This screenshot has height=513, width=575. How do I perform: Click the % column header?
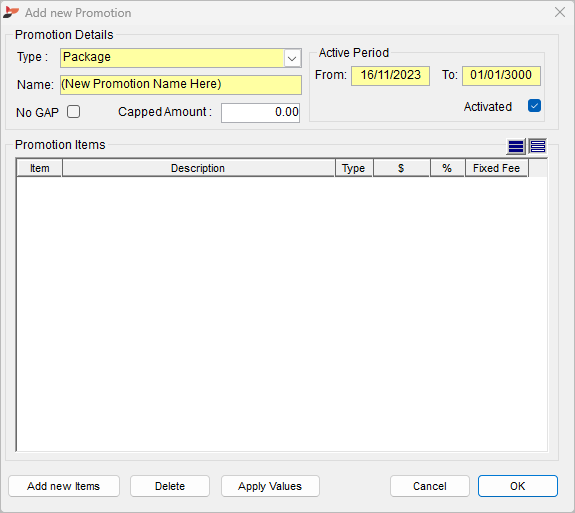(x=447, y=168)
